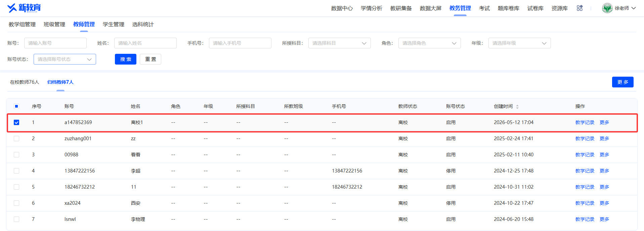Uncheck the checkbox for row a147852369
The image size is (644, 231).
[x=16, y=122]
